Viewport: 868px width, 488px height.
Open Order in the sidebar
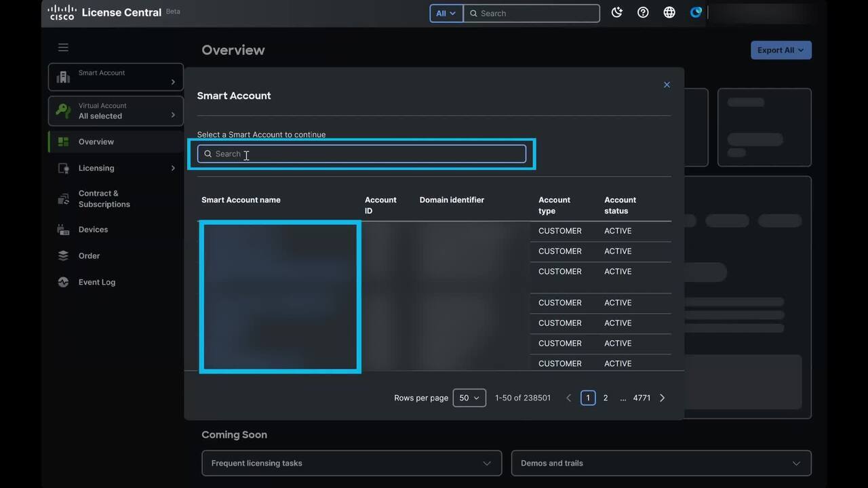[x=89, y=256]
